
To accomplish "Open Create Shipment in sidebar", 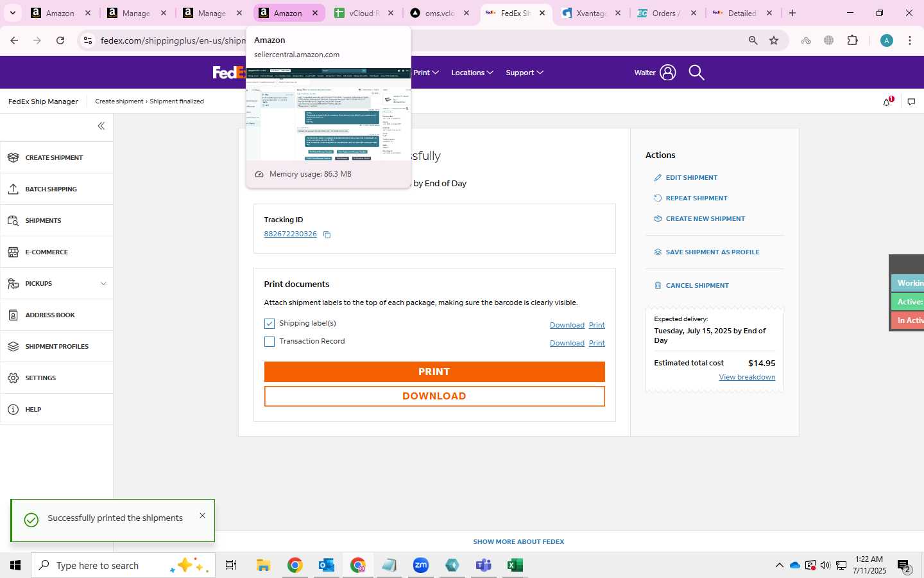I will coord(56,157).
